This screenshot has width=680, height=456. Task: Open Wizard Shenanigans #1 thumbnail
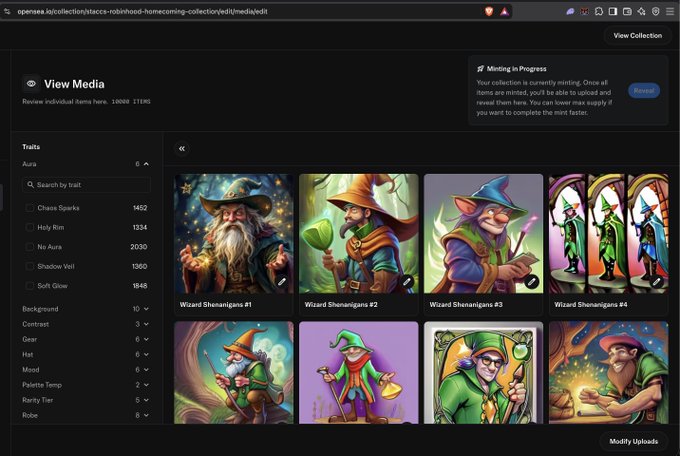(234, 233)
